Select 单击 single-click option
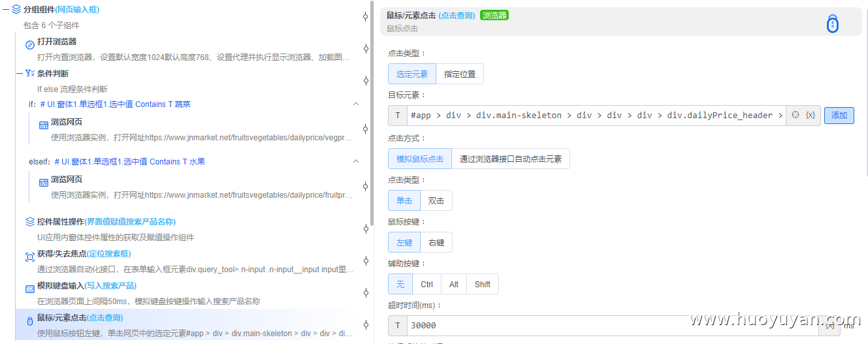Viewport: 868px width, 344px height. click(404, 200)
